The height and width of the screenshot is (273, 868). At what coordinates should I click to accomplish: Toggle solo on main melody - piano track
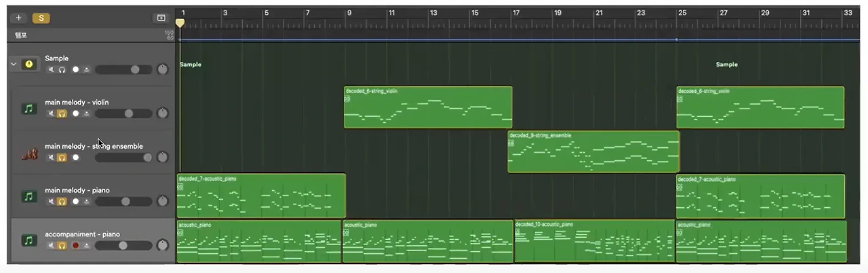[x=62, y=202]
